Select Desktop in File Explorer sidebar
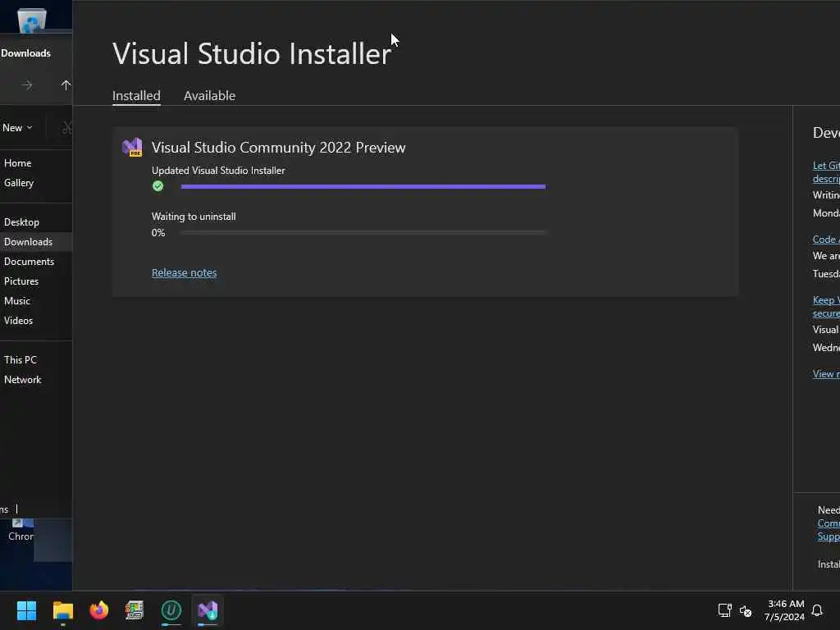 tap(36, 221)
